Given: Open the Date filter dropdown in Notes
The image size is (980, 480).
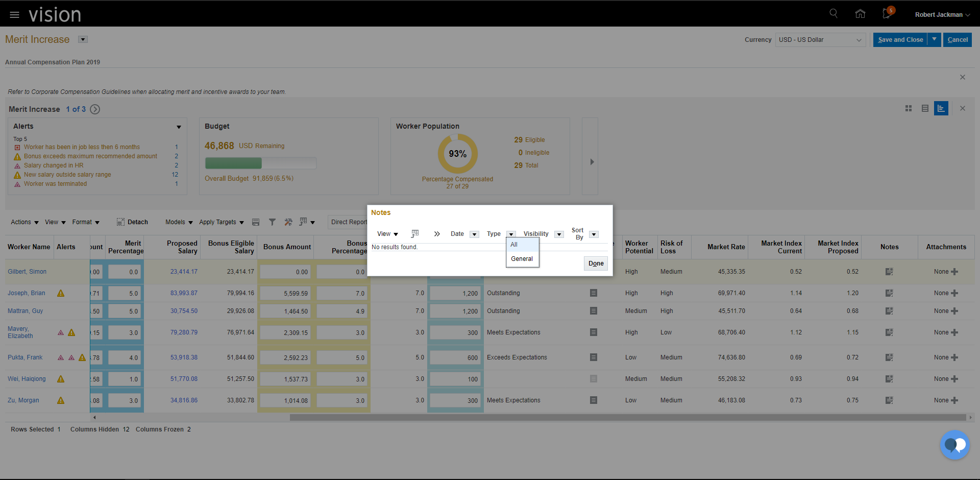Looking at the screenshot, I should (474, 234).
